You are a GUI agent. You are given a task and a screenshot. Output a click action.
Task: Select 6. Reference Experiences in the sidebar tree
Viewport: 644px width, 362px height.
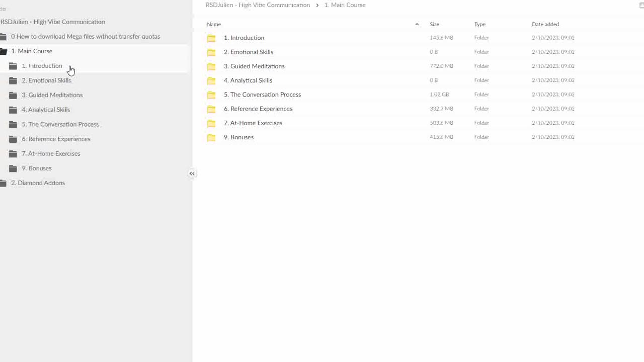(x=56, y=139)
